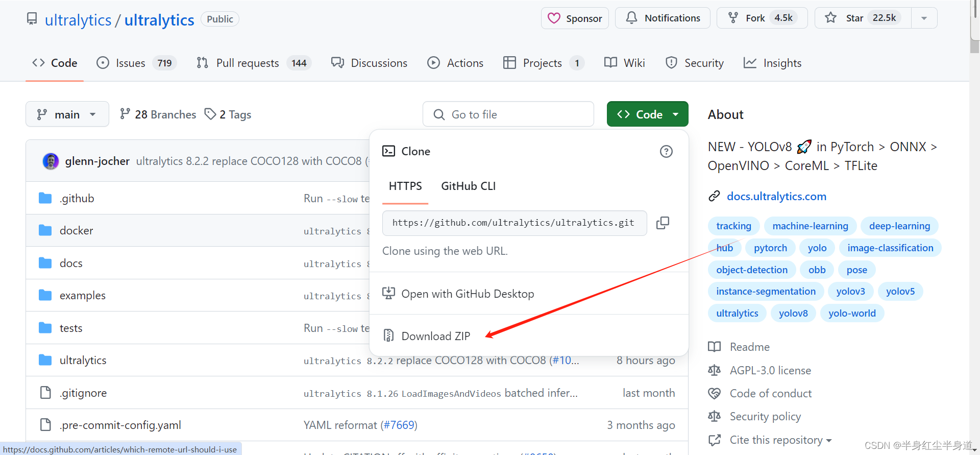
Task: Select the GitHub CLI clone tab
Action: point(468,186)
